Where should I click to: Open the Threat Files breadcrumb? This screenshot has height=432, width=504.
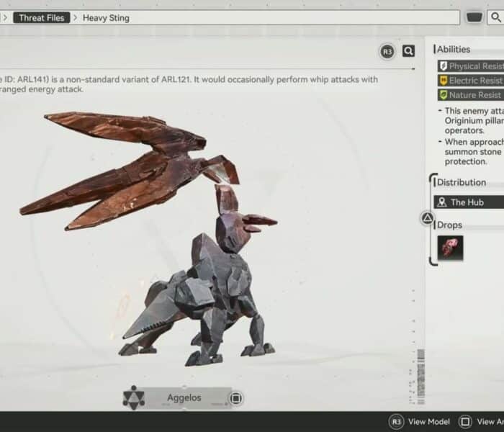coord(42,18)
